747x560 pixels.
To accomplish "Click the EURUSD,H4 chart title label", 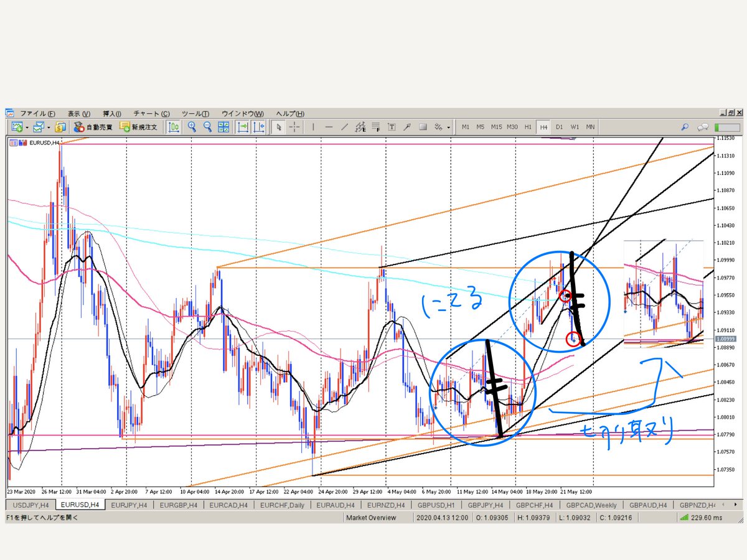I will click(x=44, y=142).
